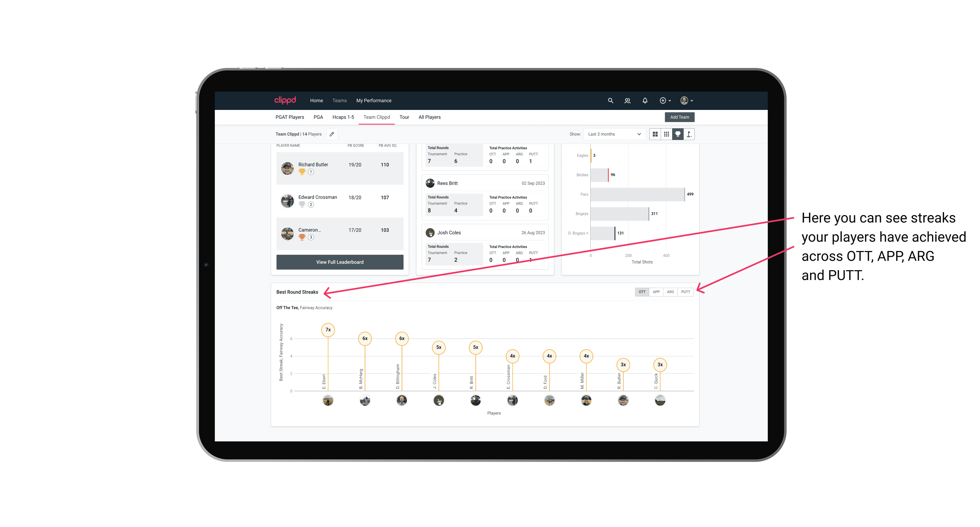Expand the Last 3 months date dropdown
Image resolution: width=980 pixels, height=527 pixels.
click(613, 134)
